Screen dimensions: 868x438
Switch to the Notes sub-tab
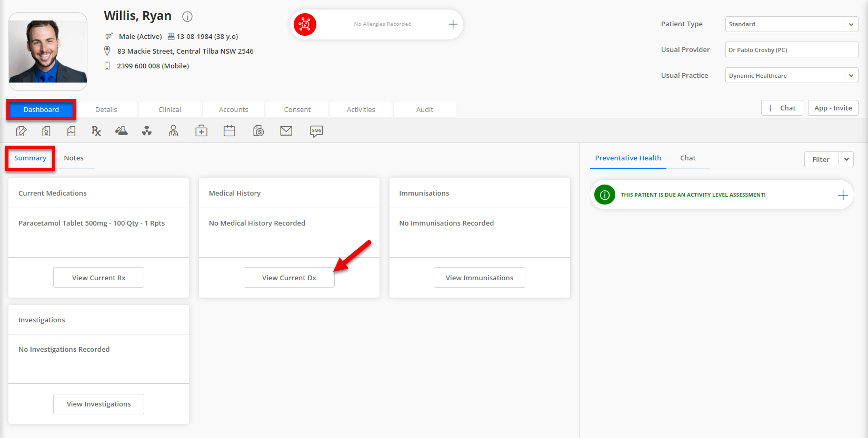(x=74, y=158)
